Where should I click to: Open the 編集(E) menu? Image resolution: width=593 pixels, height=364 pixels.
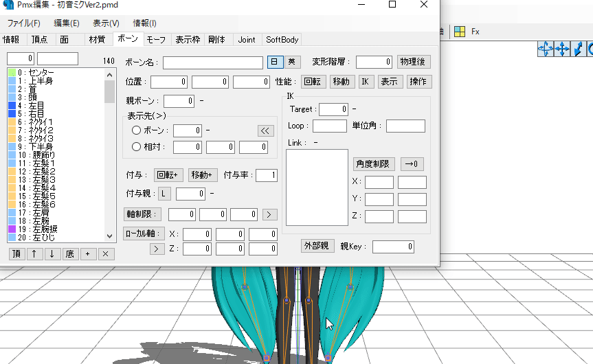point(67,23)
